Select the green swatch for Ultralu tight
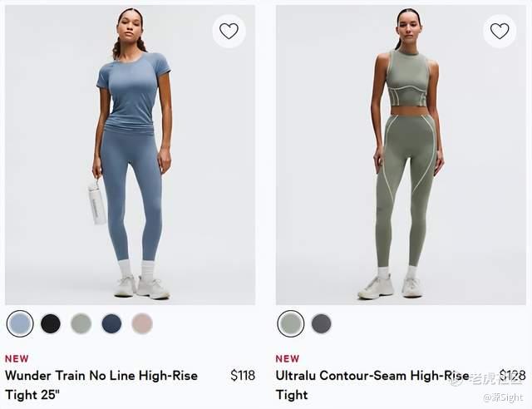This screenshot has width=532, height=409. click(x=291, y=323)
